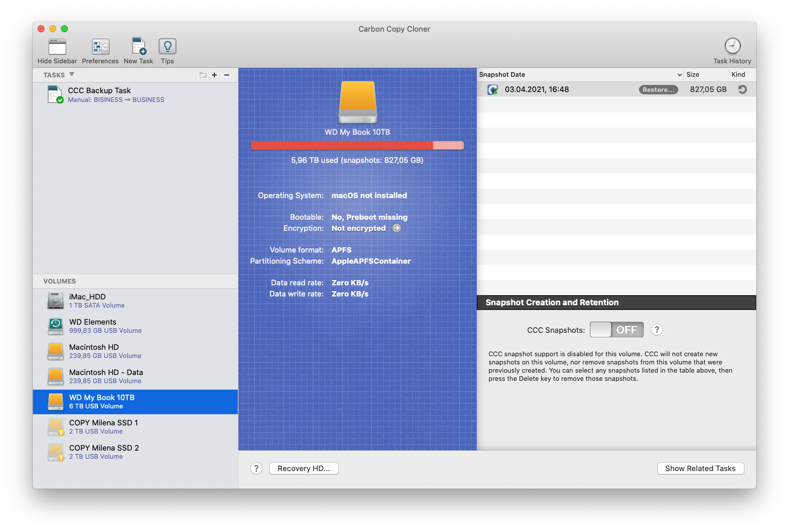789x532 pixels.
Task: Click the revert icon in the snapshot row
Action: click(743, 90)
